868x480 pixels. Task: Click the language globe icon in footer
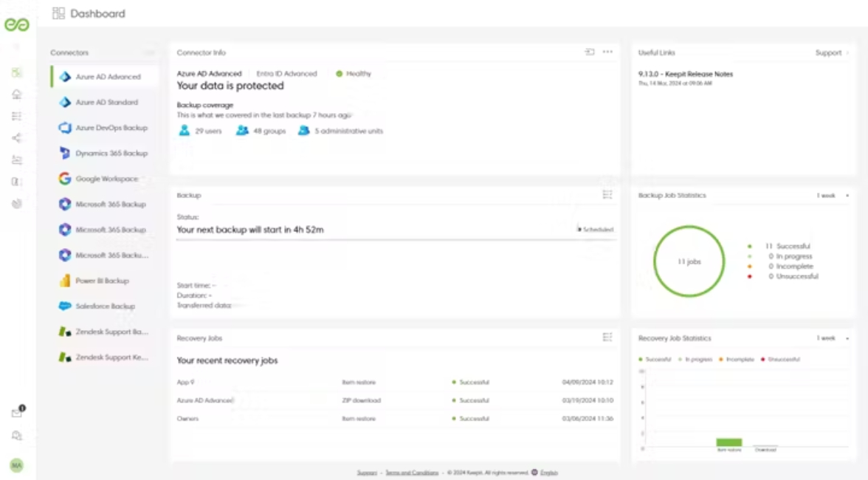pos(534,473)
